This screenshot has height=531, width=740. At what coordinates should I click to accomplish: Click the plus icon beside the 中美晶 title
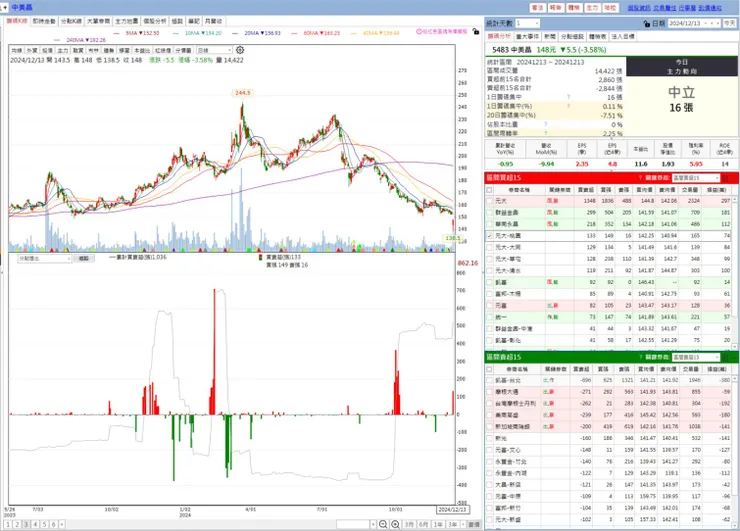tap(5, 8)
